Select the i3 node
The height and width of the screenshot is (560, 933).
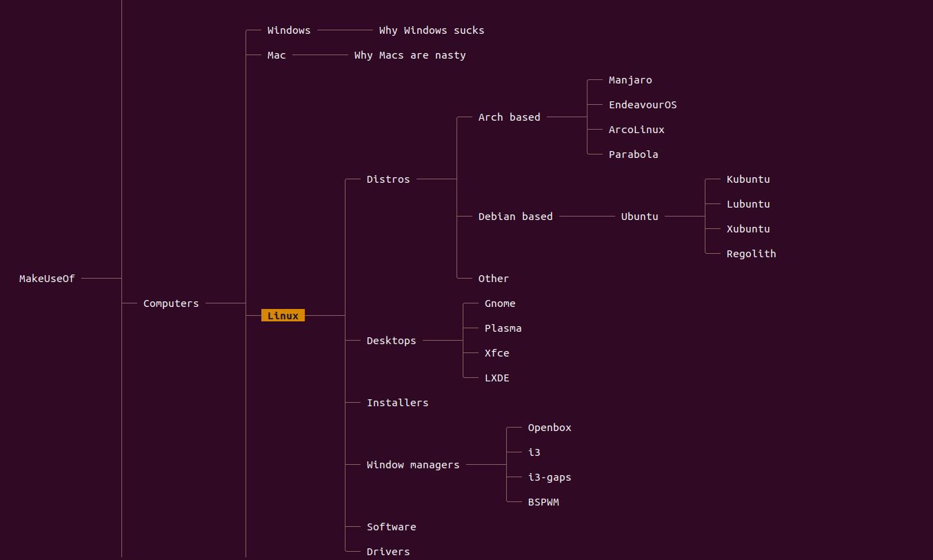click(534, 452)
